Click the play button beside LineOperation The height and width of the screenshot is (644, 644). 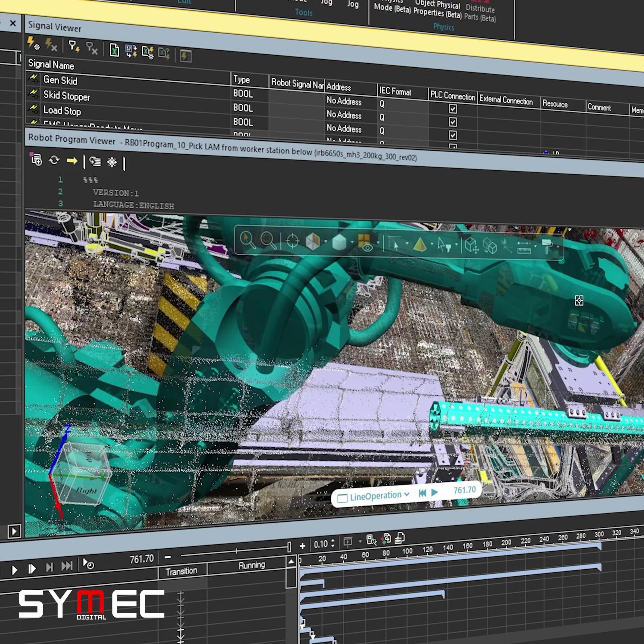tap(434, 492)
